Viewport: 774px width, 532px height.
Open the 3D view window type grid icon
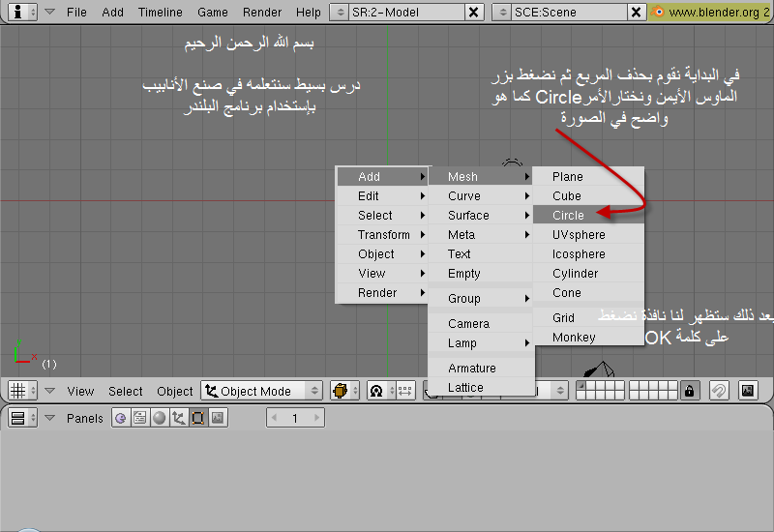(x=22, y=391)
